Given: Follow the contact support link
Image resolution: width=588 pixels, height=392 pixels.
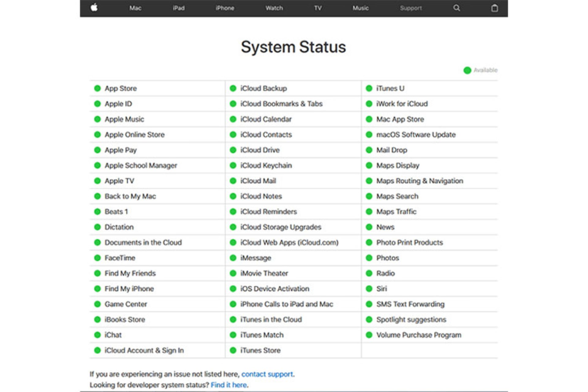Looking at the screenshot, I should (x=267, y=374).
